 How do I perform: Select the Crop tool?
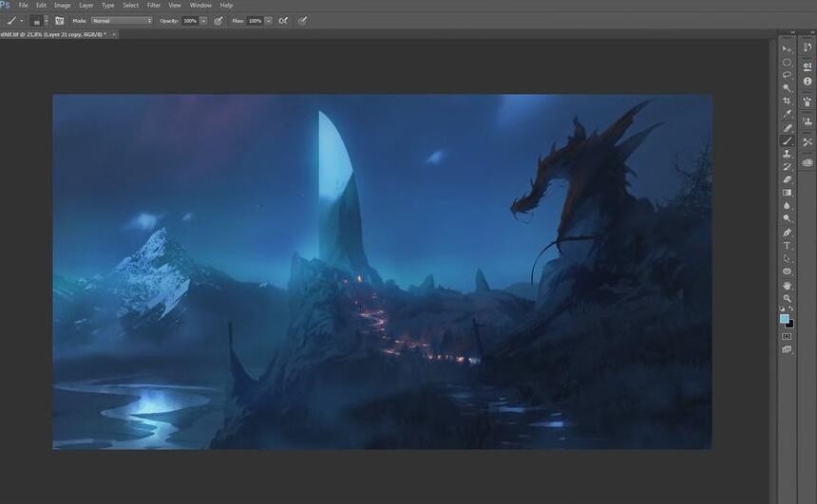point(787,101)
